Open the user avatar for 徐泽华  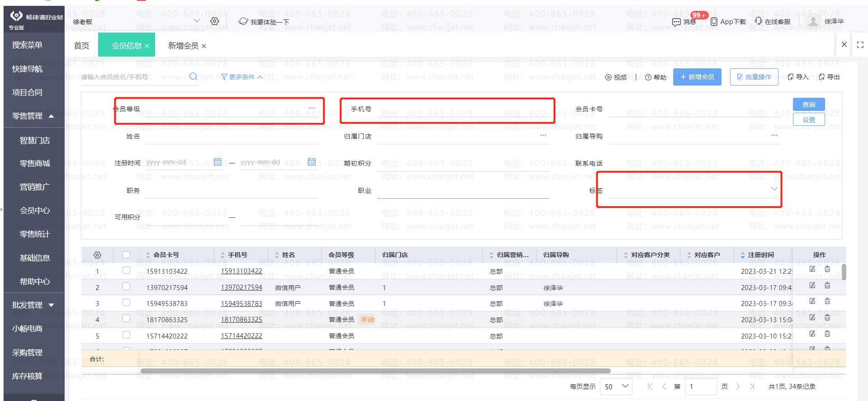click(813, 21)
